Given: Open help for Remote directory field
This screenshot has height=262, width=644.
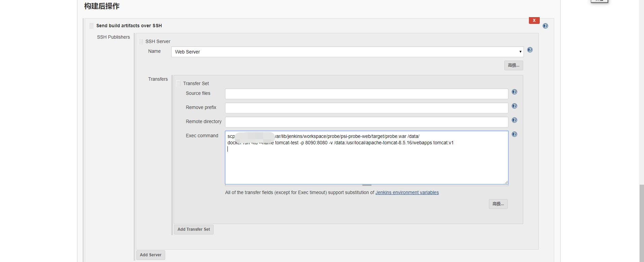Looking at the screenshot, I should click(514, 120).
